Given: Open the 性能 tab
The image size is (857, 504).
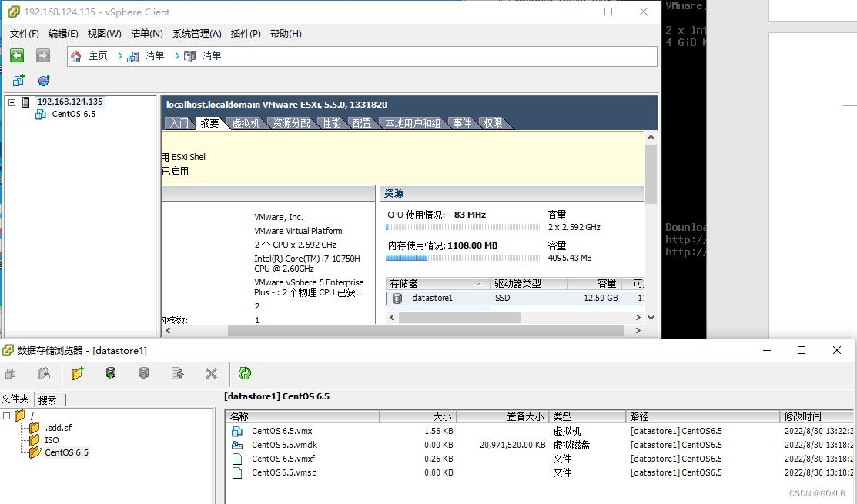Looking at the screenshot, I should click(x=331, y=123).
